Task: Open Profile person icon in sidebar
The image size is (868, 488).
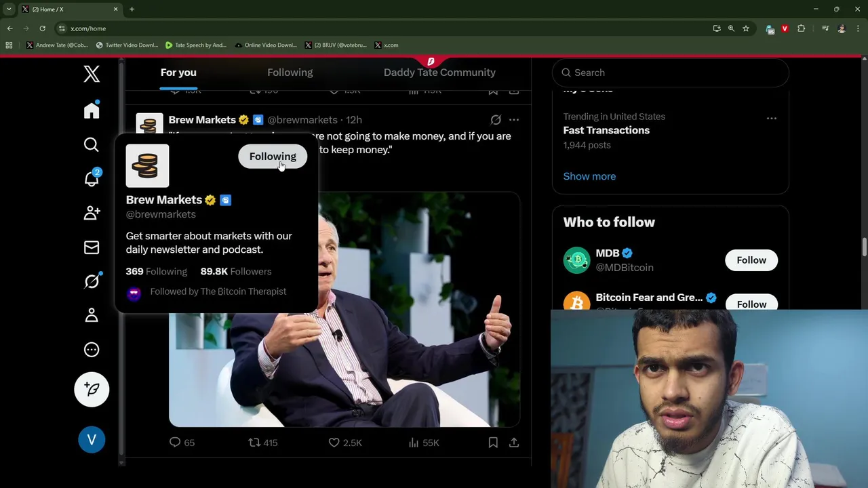Action: (x=92, y=315)
